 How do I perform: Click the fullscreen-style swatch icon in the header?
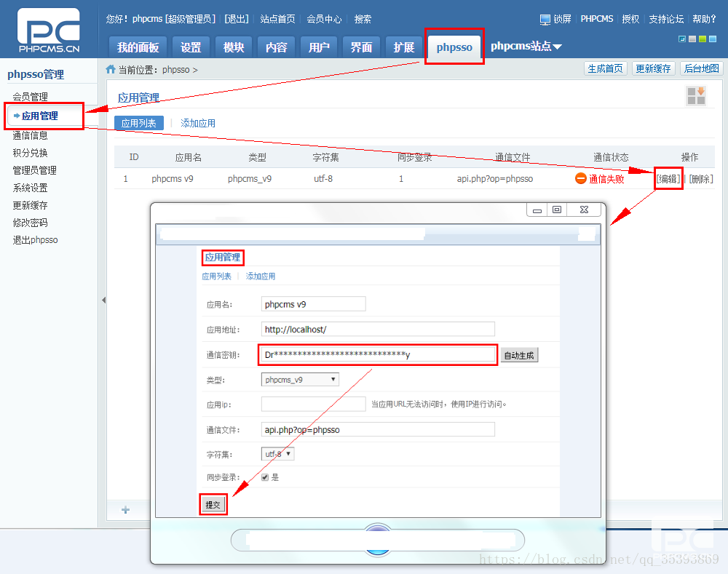point(682,39)
